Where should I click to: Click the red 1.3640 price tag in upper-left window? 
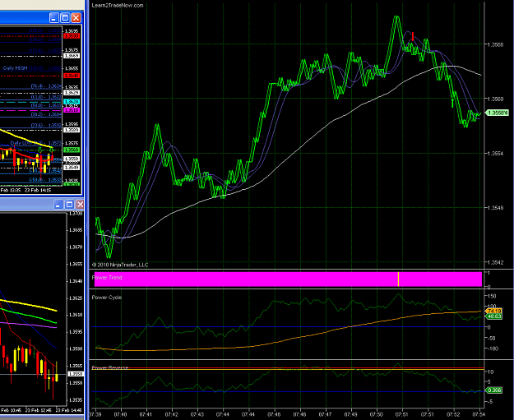coord(72,76)
